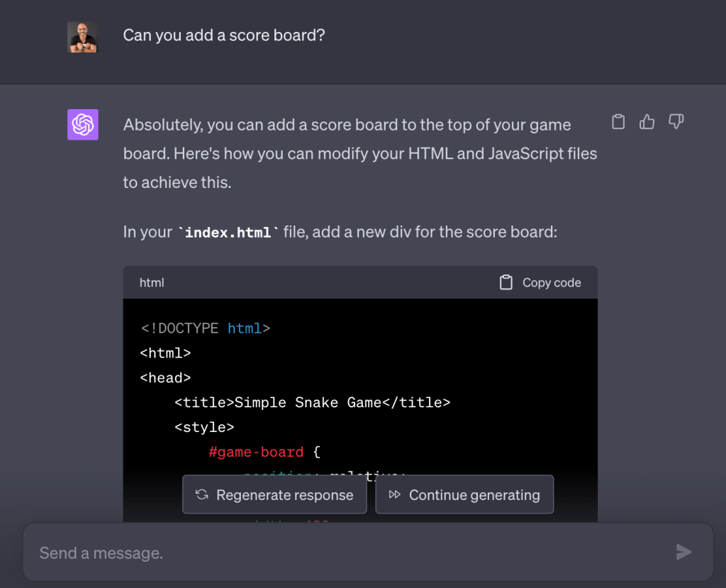Click the html language label on code block

(x=152, y=282)
